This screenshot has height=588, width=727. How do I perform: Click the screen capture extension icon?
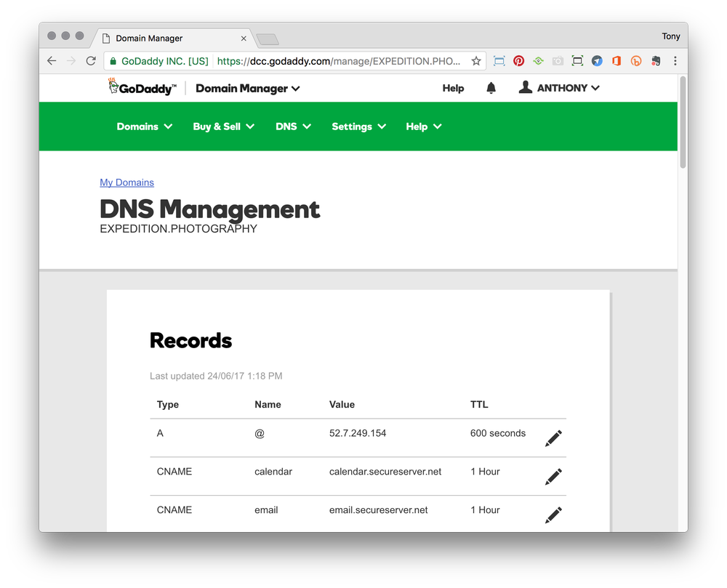pos(499,61)
